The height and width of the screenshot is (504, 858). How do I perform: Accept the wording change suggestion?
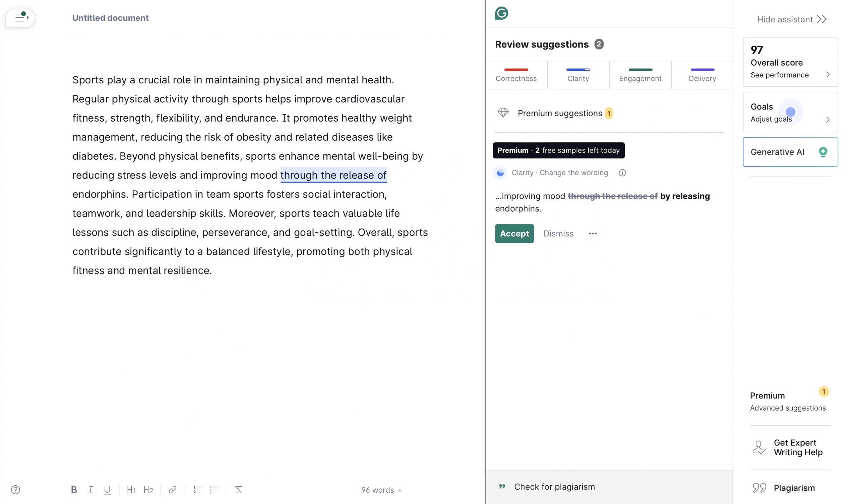514,233
